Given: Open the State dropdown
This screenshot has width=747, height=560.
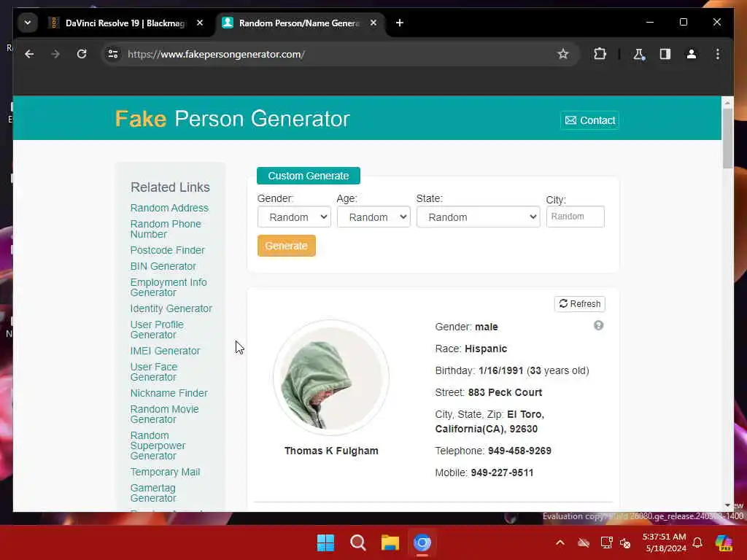Looking at the screenshot, I should click(479, 217).
